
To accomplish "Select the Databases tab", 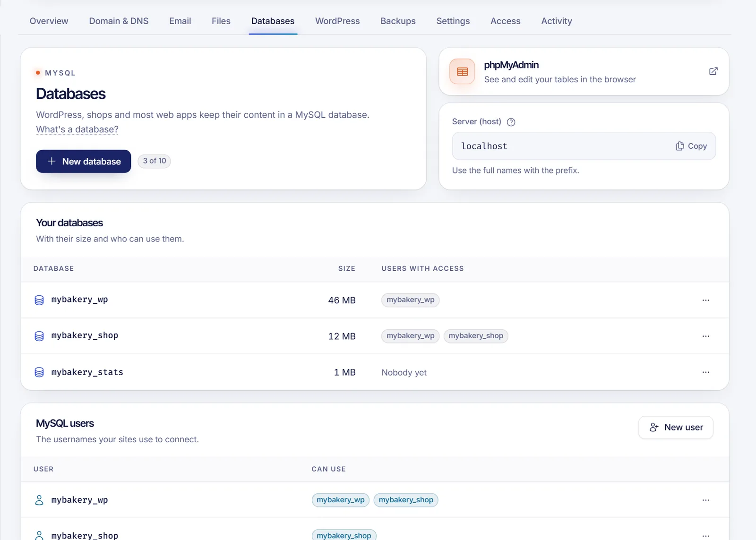I will [x=273, y=21].
